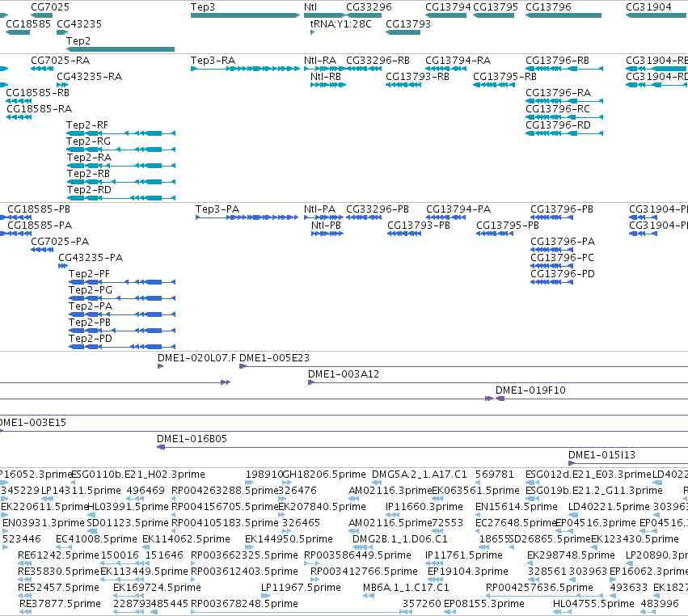Select the CG18585 gene label
Viewport: 688px width, 616px height.
coord(28,23)
